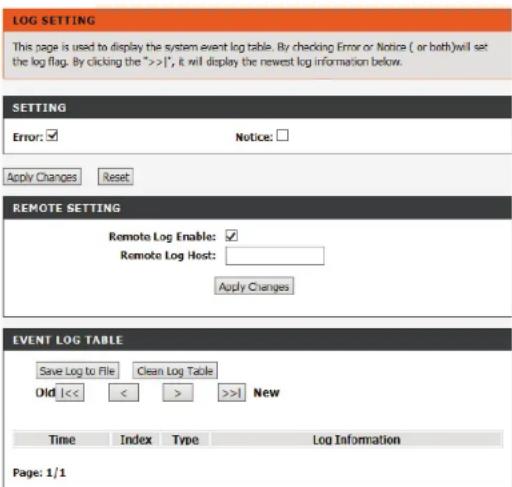This screenshot has height=487, width=512.
Task: Click the Reset button
Action: [116, 177]
